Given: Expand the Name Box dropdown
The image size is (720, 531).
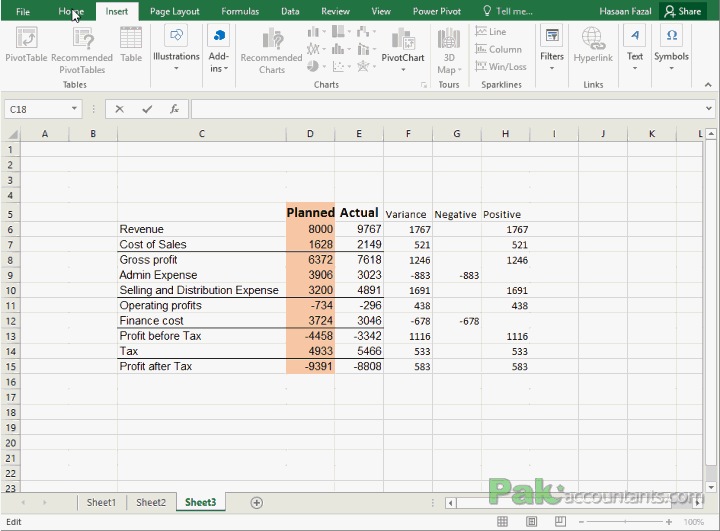Looking at the screenshot, I should pyautogui.click(x=74, y=109).
